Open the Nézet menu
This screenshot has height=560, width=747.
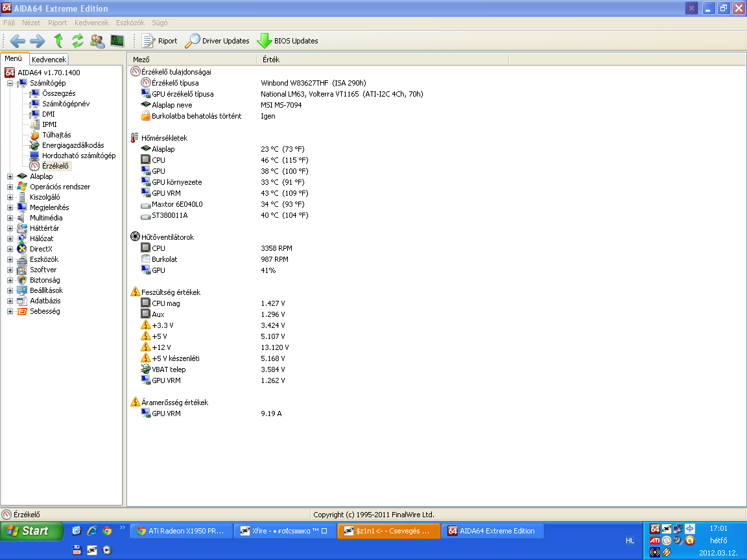pyautogui.click(x=31, y=23)
